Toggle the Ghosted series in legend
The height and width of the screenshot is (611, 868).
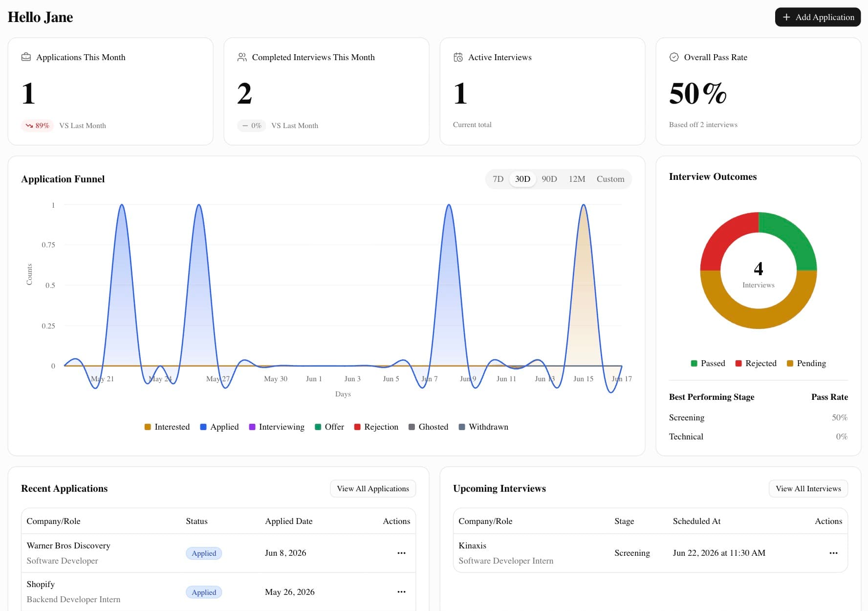click(429, 427)
